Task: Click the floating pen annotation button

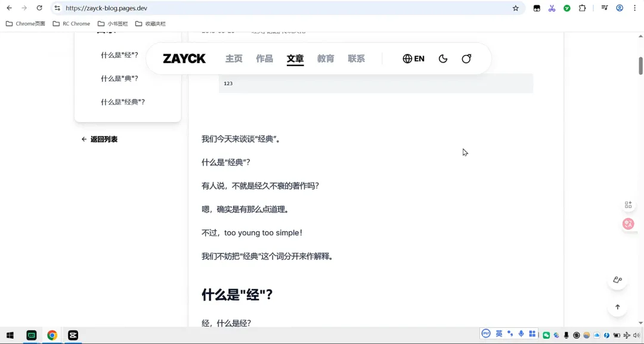Action: pyautogui.click(x=617, y=280)
